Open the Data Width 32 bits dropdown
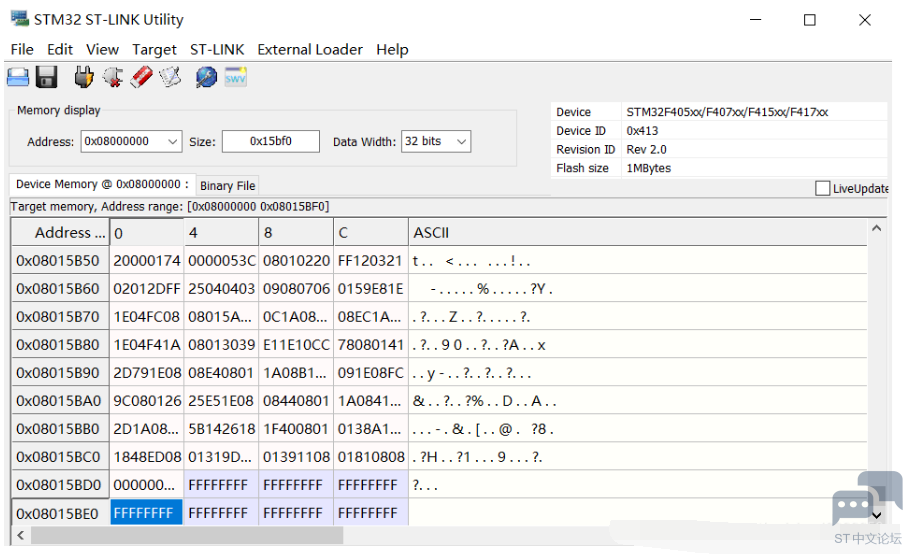The image size is (911, 554). click(x=436, y=142)
